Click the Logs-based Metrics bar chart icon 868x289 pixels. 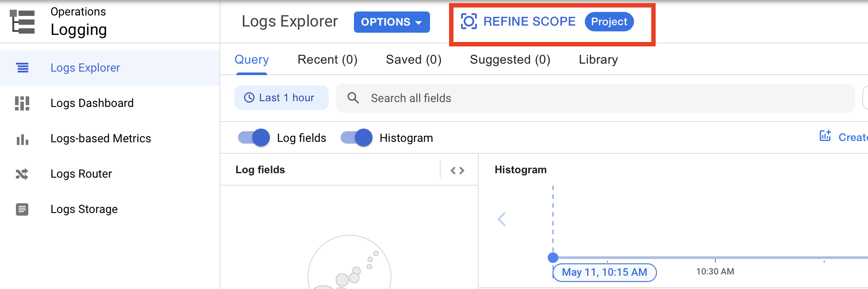(22, 139)
